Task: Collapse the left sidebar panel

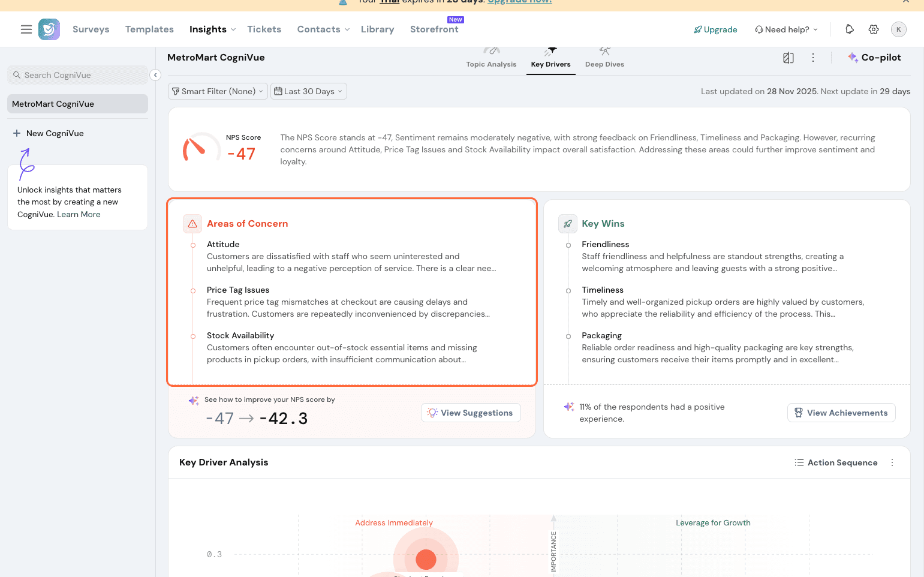Action: [155, 75]
